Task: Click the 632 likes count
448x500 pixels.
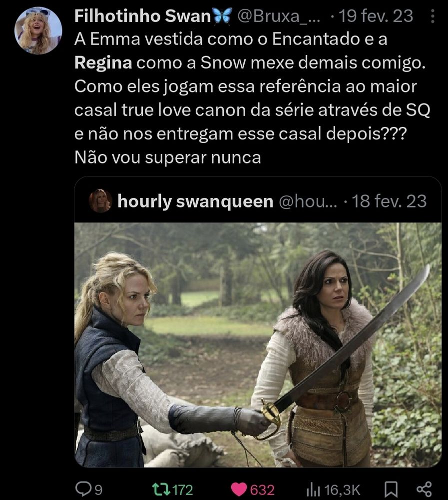Action: (x=262, y=490)
